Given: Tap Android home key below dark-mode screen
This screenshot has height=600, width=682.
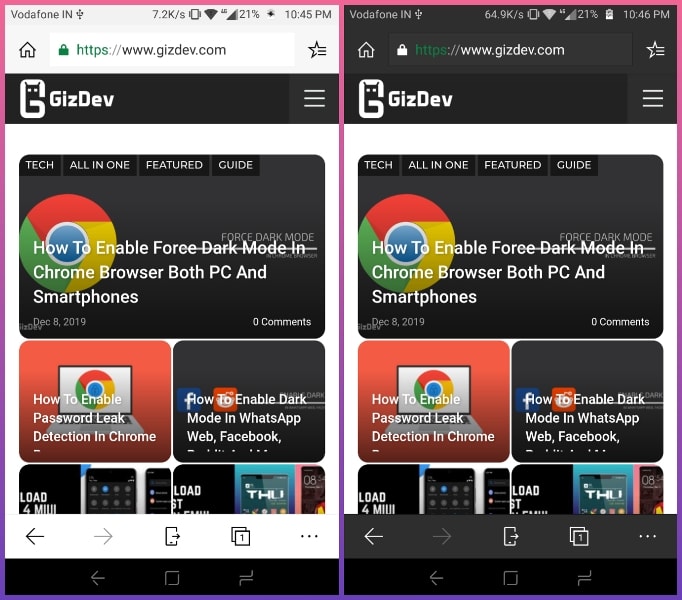Looking at the screenshot, I should coord(510,578).
